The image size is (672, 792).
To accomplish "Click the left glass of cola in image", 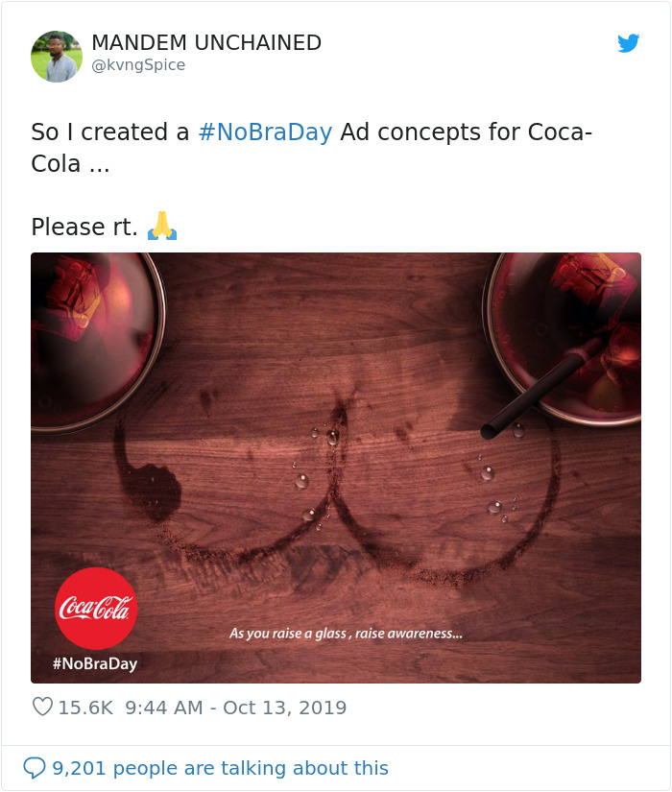I will tap(91, 326).
